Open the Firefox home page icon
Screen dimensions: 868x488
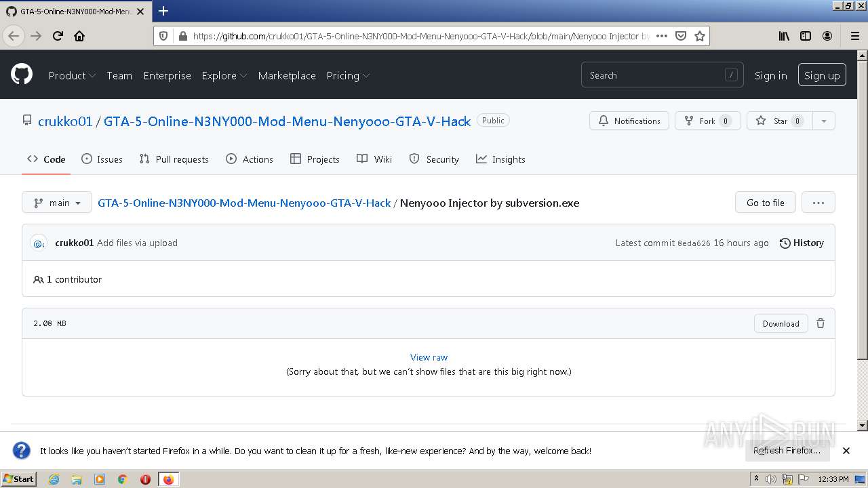[79, 36]
